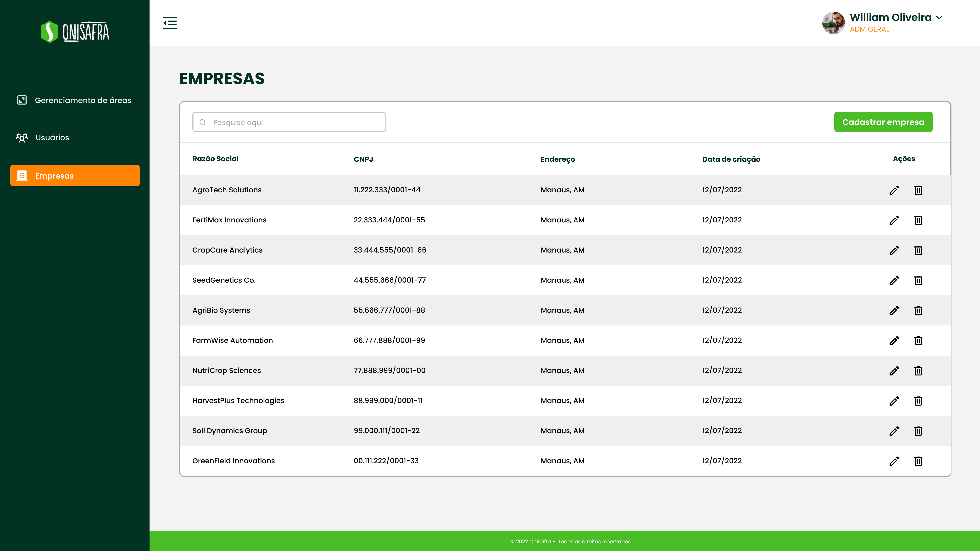Click the search magnifier icon
The height and width of the screenshot is (551, 980).
[x=203, y=122]
